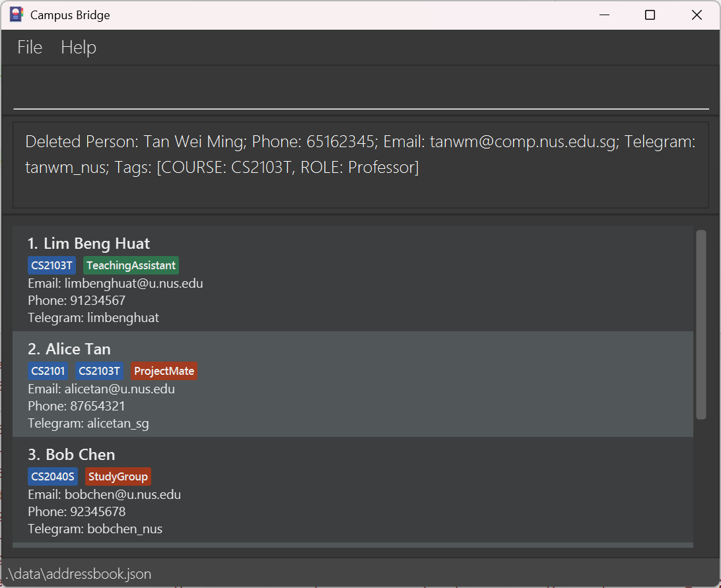This screenshot has width=721, height=588.
Task: Click the CS2040S tag
Action: click(53, 476)
